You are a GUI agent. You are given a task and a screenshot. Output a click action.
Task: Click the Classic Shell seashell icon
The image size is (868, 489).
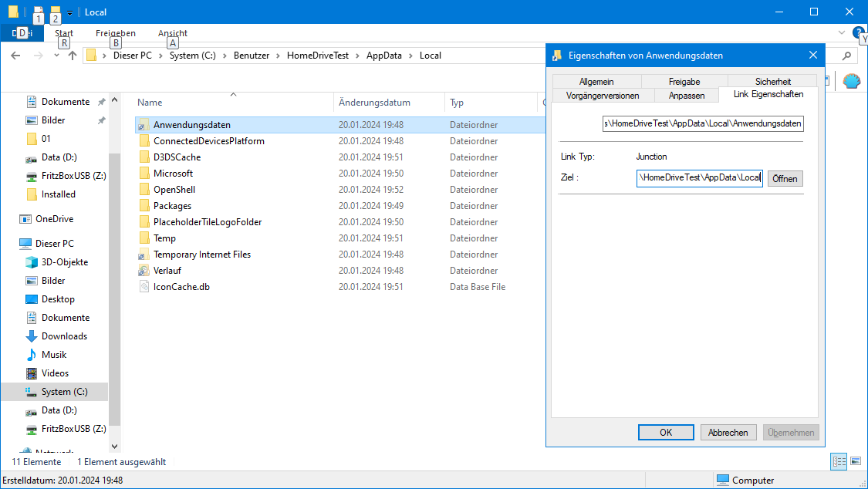pos(850,82)
